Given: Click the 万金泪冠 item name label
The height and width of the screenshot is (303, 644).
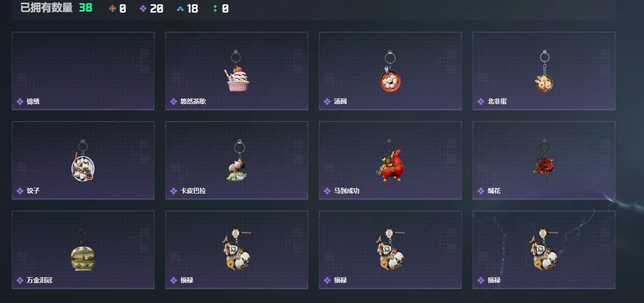Looking at the screenshot, I should (x=39, y=280).
